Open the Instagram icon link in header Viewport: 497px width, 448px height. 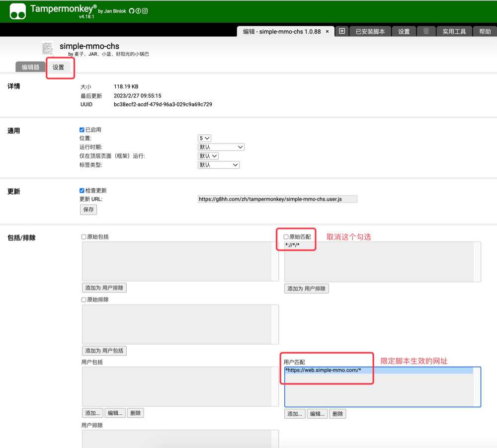[145, 11]
